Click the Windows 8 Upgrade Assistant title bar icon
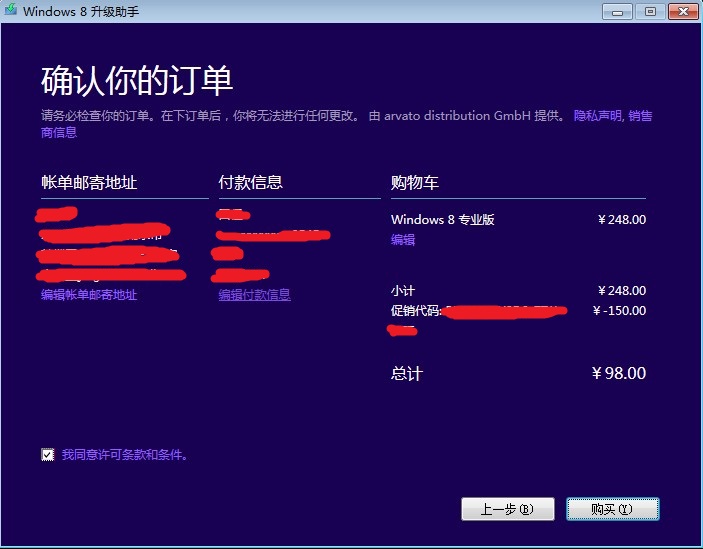The image size is (703, 549). (10, 9)
